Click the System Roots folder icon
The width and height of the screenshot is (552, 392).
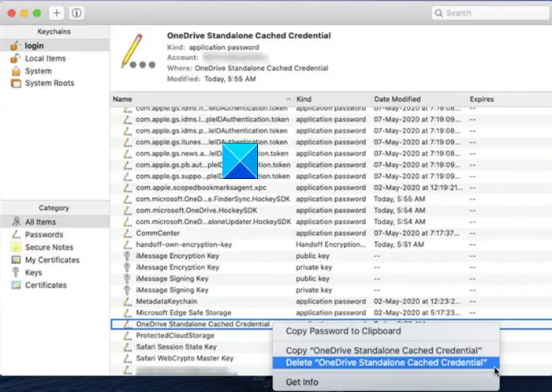pos(16,84)
